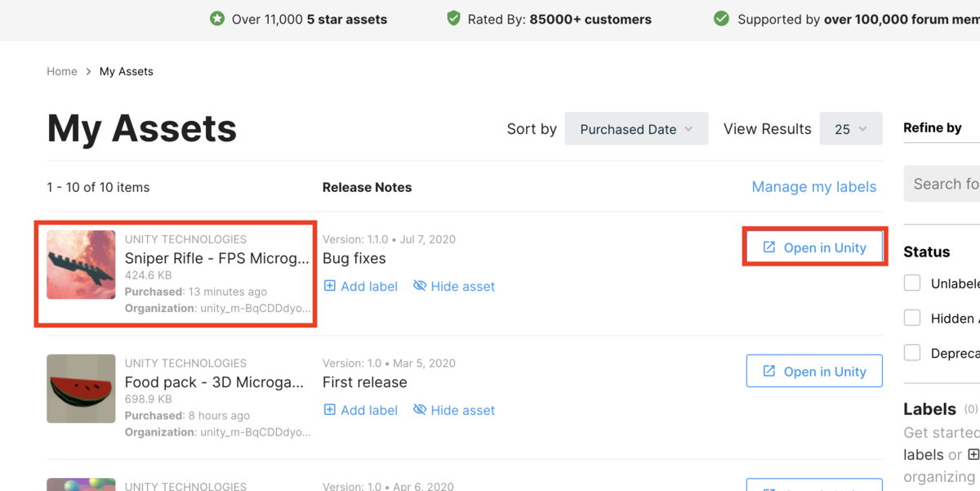This screenshot has height=491, width=980.
Task: Click plus icon in Labels get started text
Action: 973,454
